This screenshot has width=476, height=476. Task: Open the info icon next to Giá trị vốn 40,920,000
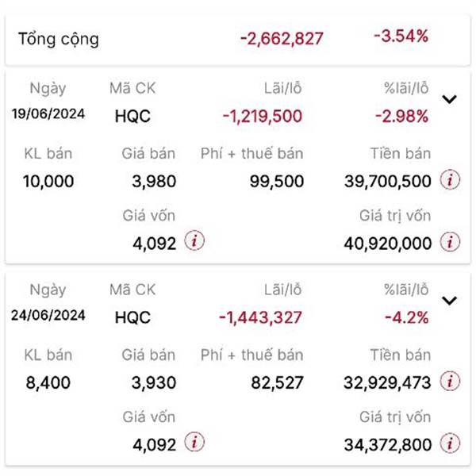click(450, 242)
